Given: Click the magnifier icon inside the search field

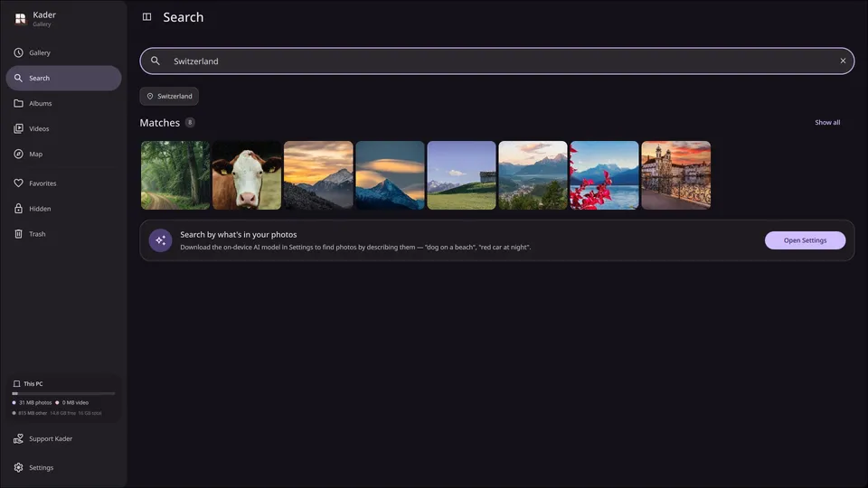Looking at the screenshot, I should coord(156,61).
